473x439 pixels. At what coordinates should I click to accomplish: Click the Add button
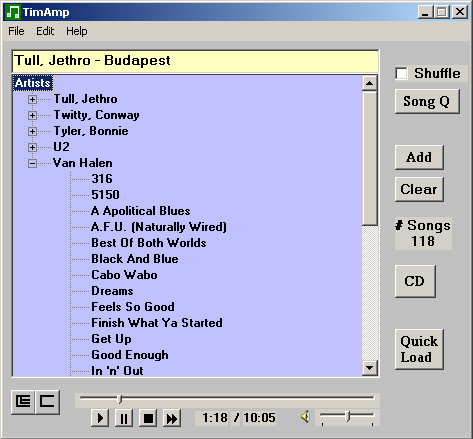(419, 157)
